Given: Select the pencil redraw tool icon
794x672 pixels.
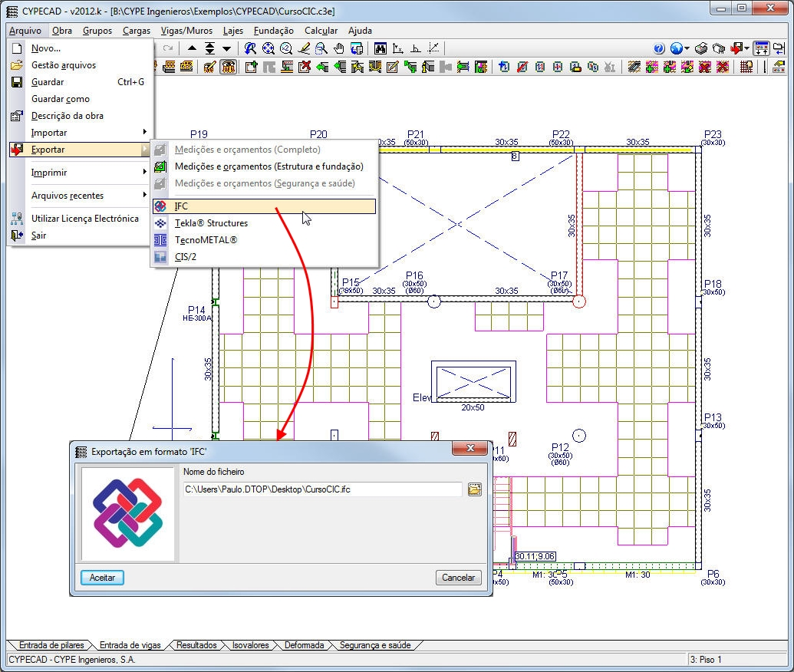Looking at the screenshot, I should pos(303,48).
